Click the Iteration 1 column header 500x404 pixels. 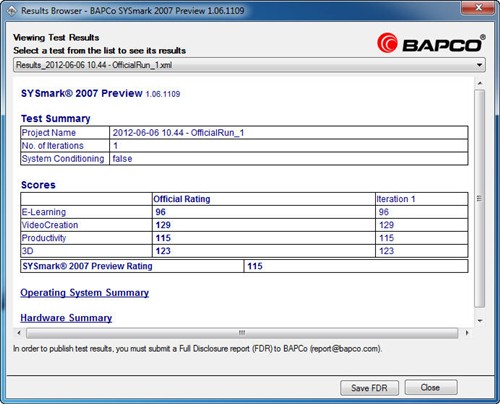(396, 199)
